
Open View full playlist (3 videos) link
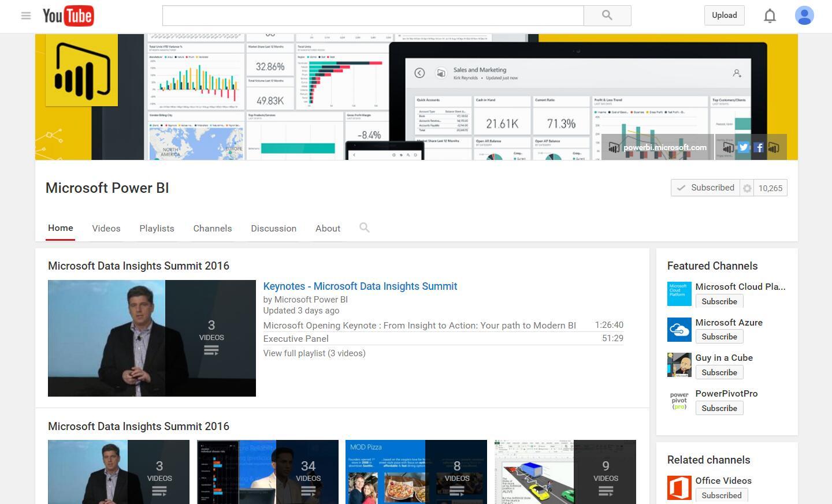(x=314, y=353)
